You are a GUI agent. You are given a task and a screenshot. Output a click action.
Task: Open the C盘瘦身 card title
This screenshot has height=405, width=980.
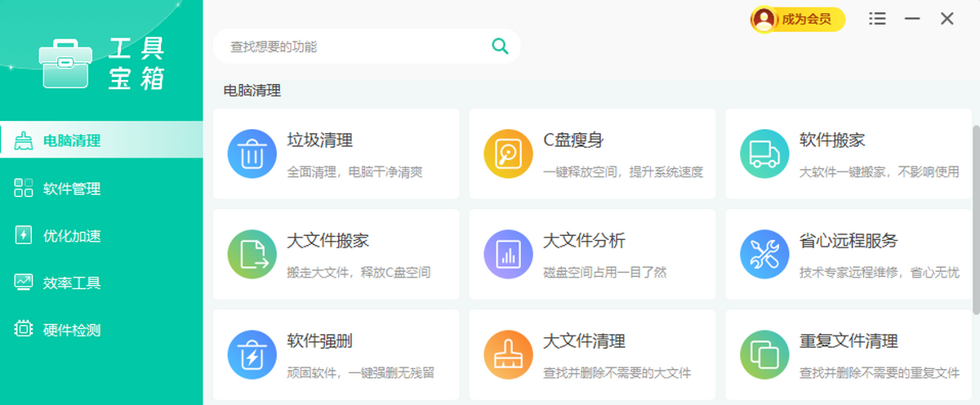(573, 140)
